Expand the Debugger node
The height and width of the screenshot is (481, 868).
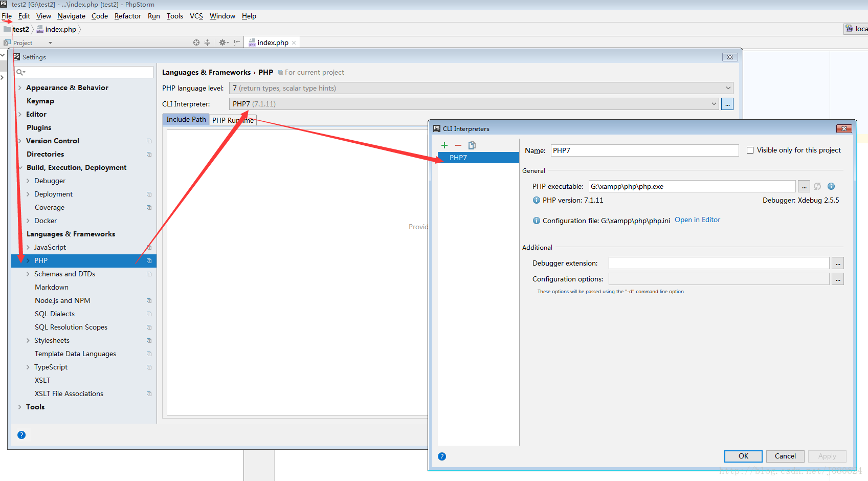28,181
